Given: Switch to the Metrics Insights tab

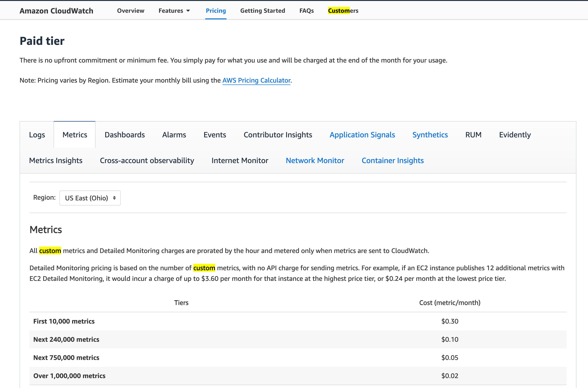Looking at the screenshot, I should 56,160.
